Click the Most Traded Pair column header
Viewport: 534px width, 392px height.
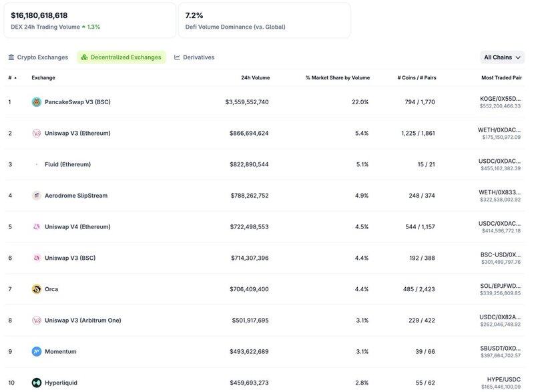click(501, 77)
